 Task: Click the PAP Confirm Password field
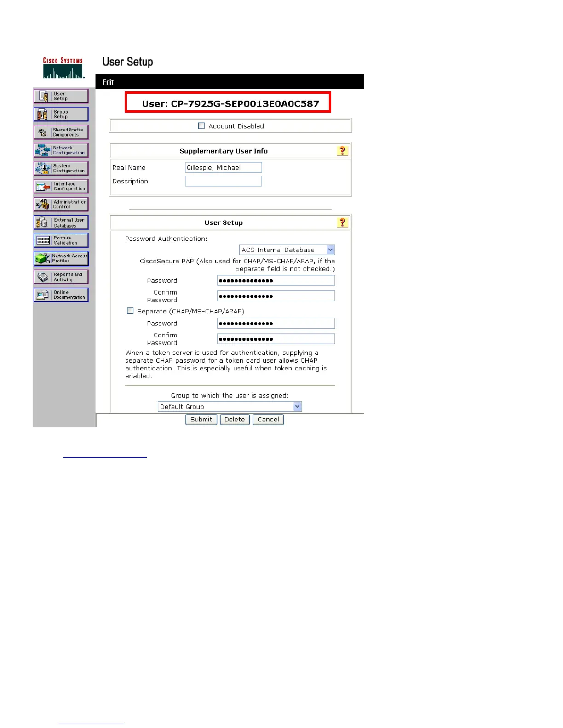point(276,296)
